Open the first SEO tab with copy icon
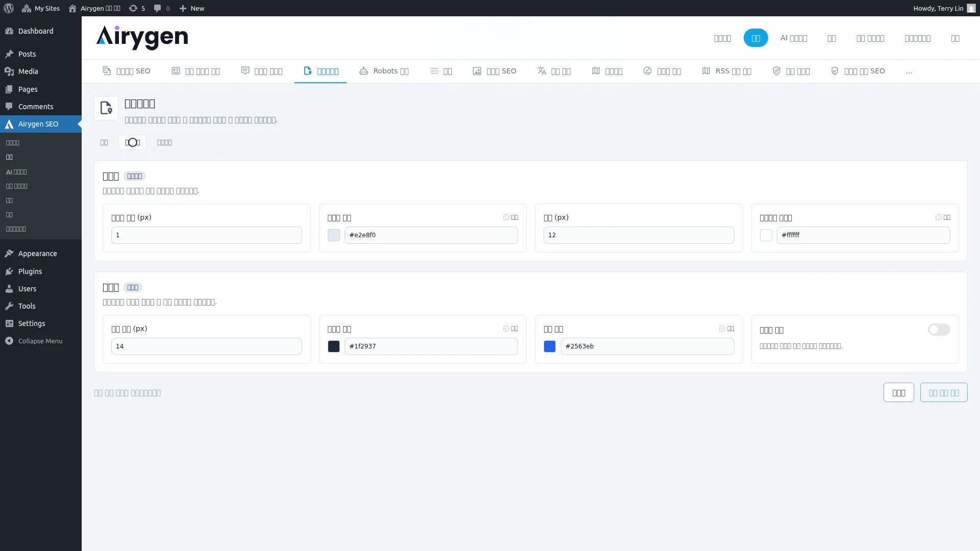The height and width of the screenshot is (551, 980). click(x=126, y=71)
